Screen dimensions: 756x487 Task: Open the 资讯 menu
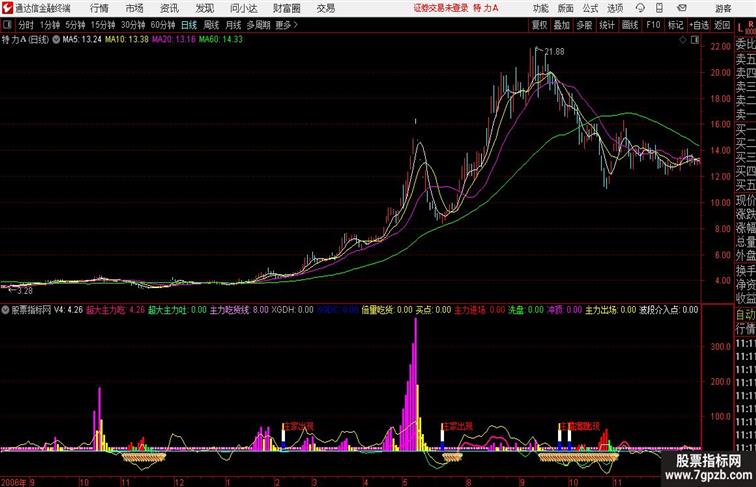[x=169, y=8]
